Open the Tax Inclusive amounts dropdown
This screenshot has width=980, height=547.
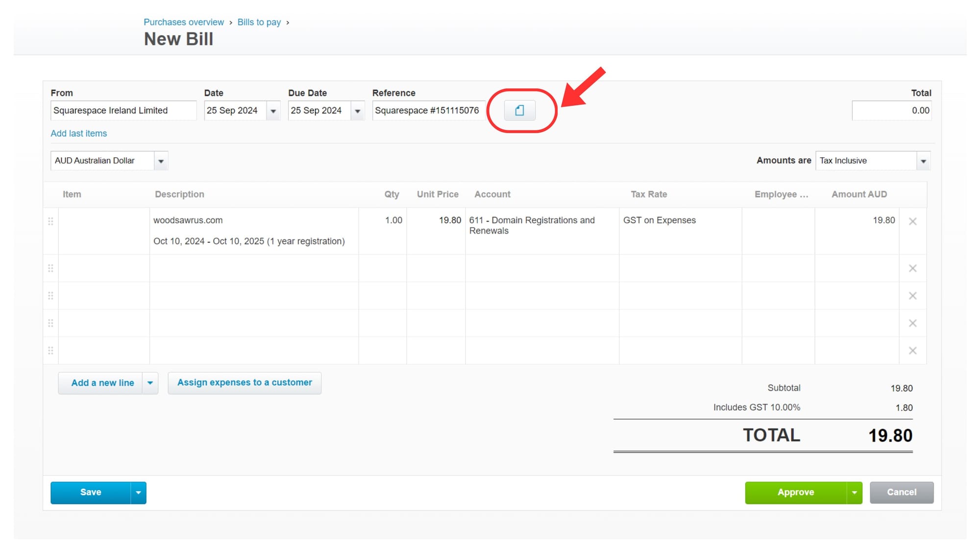tap(923, 161)
